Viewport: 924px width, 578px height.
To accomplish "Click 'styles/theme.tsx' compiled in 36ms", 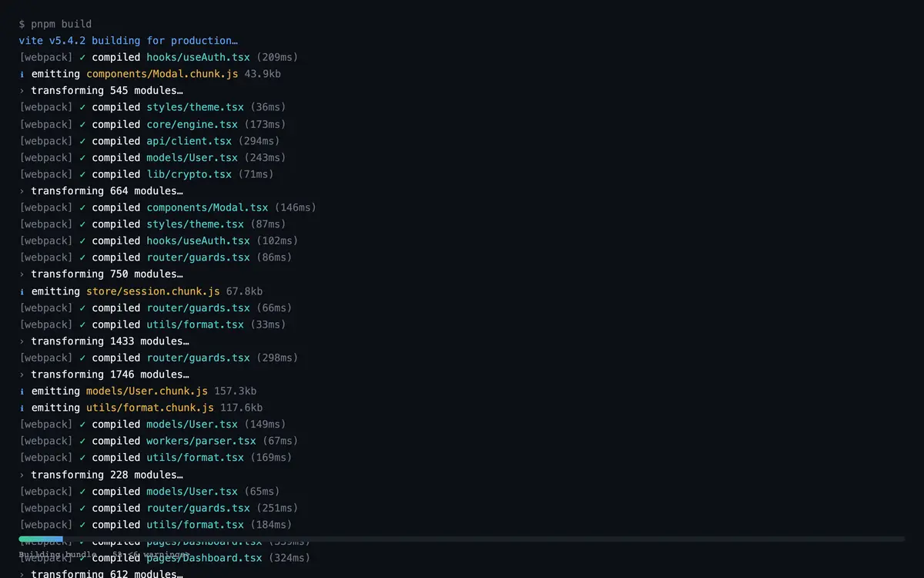I will pyautogui.click(x=195, y=107).
